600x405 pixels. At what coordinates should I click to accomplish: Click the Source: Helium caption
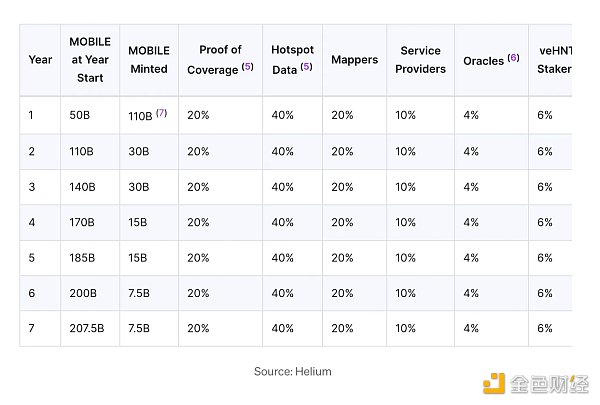[x=292, y=371]
